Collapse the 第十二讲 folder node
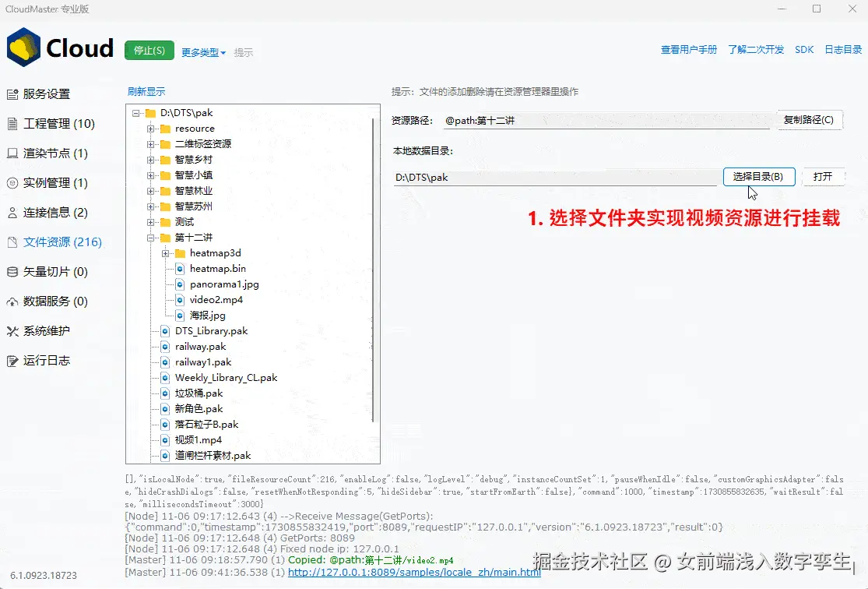Screen dimensions: 868x589 coord(149,237)
